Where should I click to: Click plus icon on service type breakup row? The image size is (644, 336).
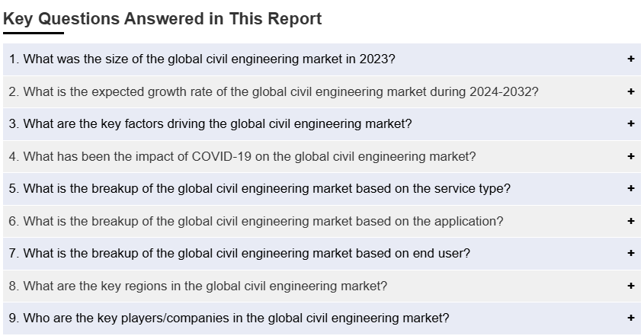click(x=631, y=188)
